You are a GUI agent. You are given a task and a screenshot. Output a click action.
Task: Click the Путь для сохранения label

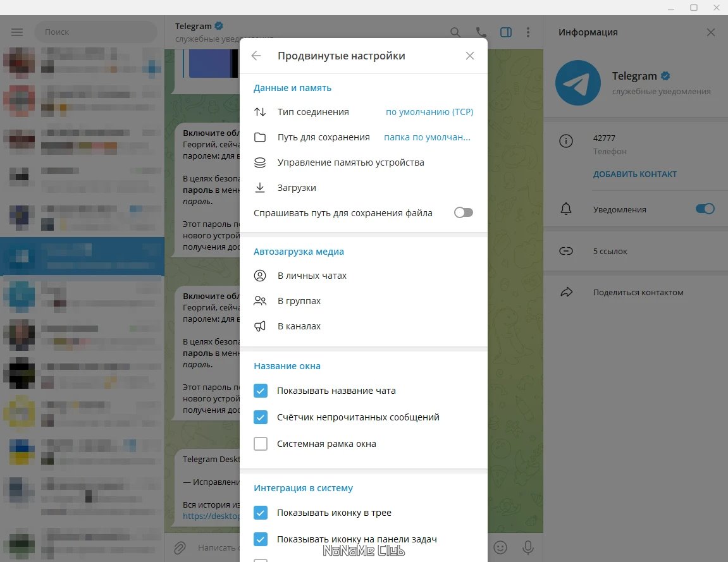click(324, 137)
